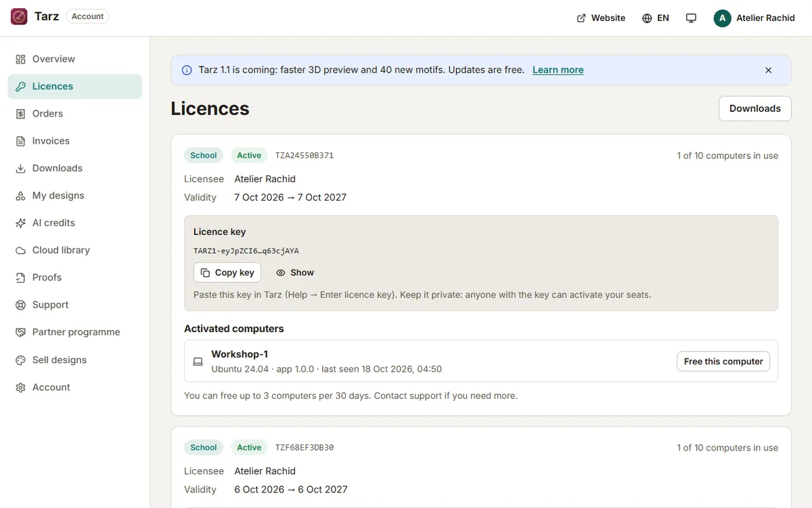Click licence ID TZF68EF3DB30
The image size is (812, 508).
pos(304,448)
